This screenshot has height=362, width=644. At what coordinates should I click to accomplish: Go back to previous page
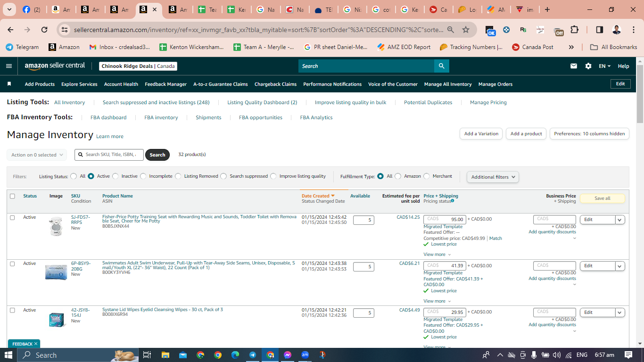point(10,30)
